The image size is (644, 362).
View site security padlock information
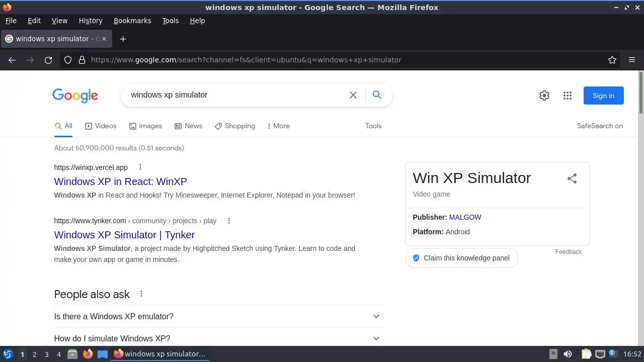[x=82, y=60]
